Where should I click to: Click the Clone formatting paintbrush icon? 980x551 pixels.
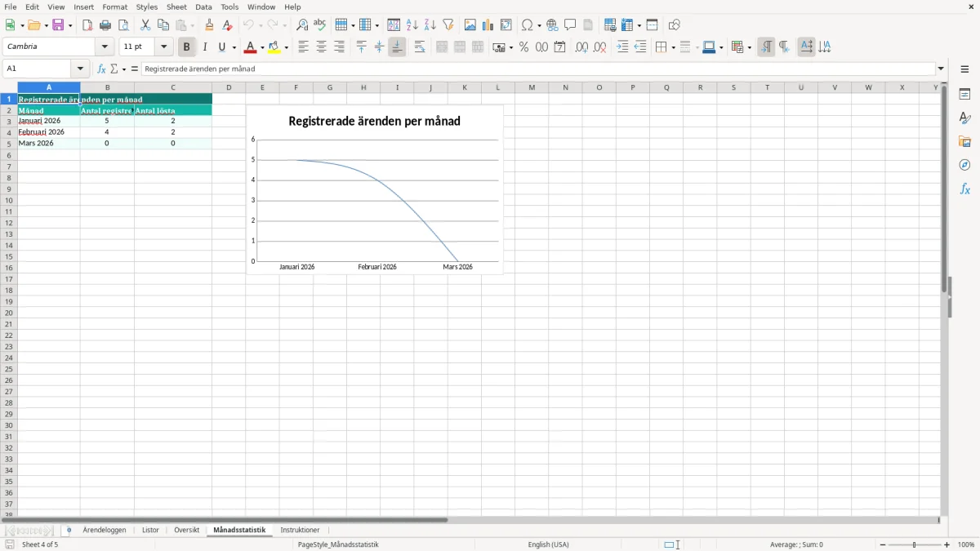pos(210,25)
